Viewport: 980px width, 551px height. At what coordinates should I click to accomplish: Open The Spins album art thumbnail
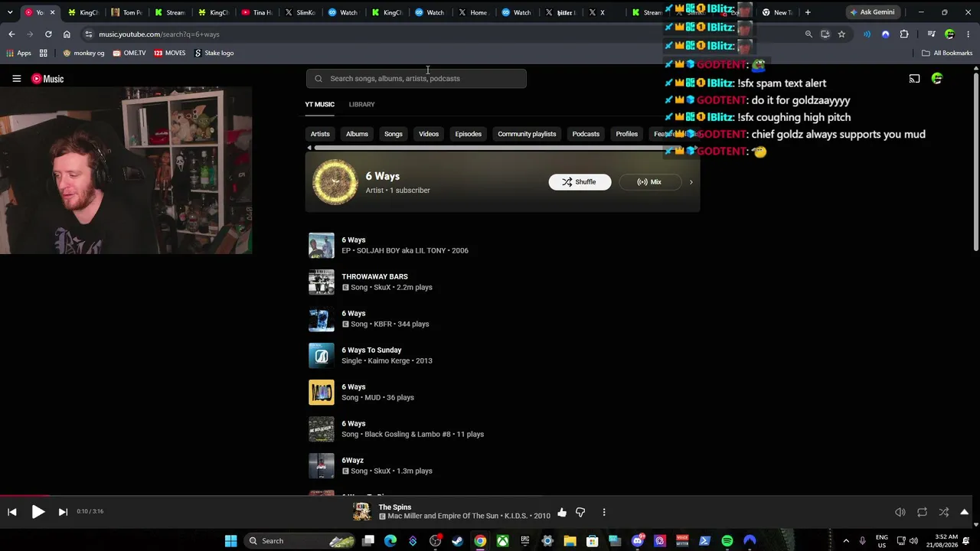pos(361,512)
